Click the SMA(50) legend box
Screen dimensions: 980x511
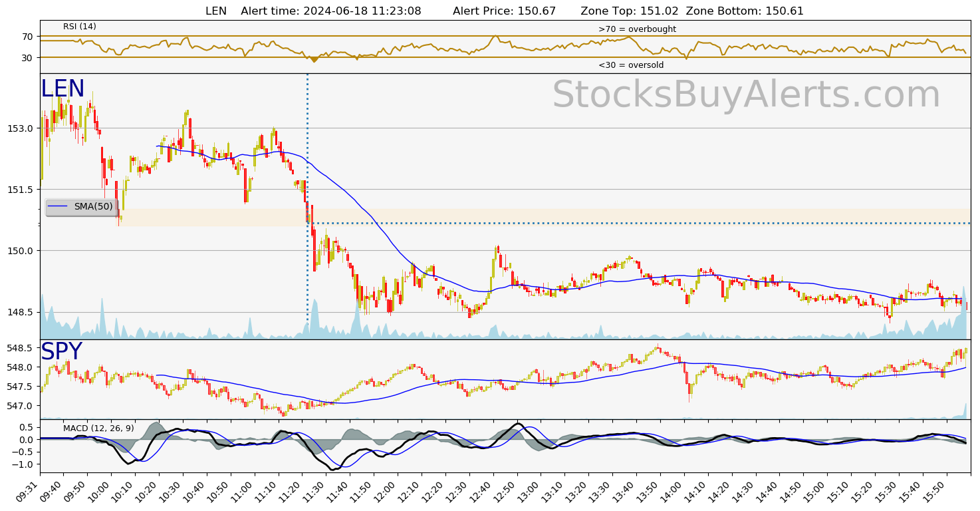[82, 207]
